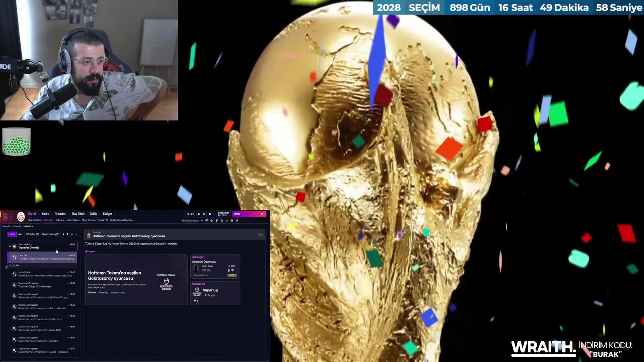Open first shortcut icon with purple badge
Image resolution: width=644 pixels, height=362 pixels.
[x=207, y=220]
